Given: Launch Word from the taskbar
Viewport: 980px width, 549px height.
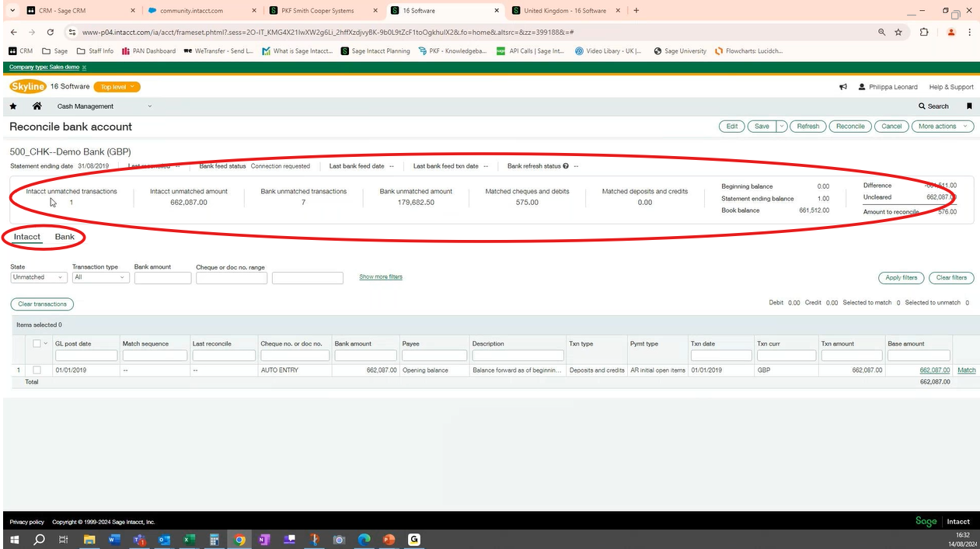Looking at the screenshot, I should click(x=114, y=540).
